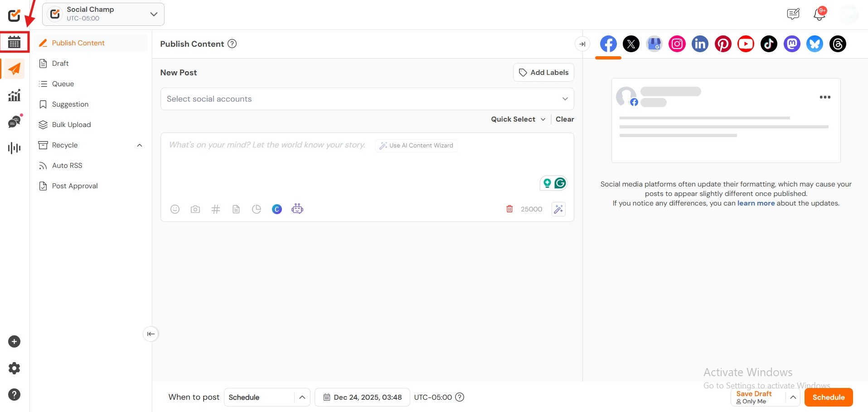Open the notifications bell

pos(819,14)
